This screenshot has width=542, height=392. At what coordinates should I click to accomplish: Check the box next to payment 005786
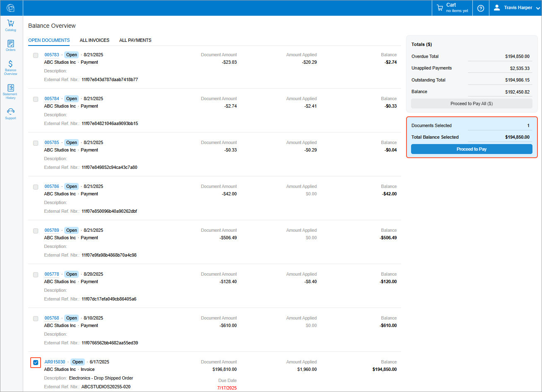click(36, 187)
